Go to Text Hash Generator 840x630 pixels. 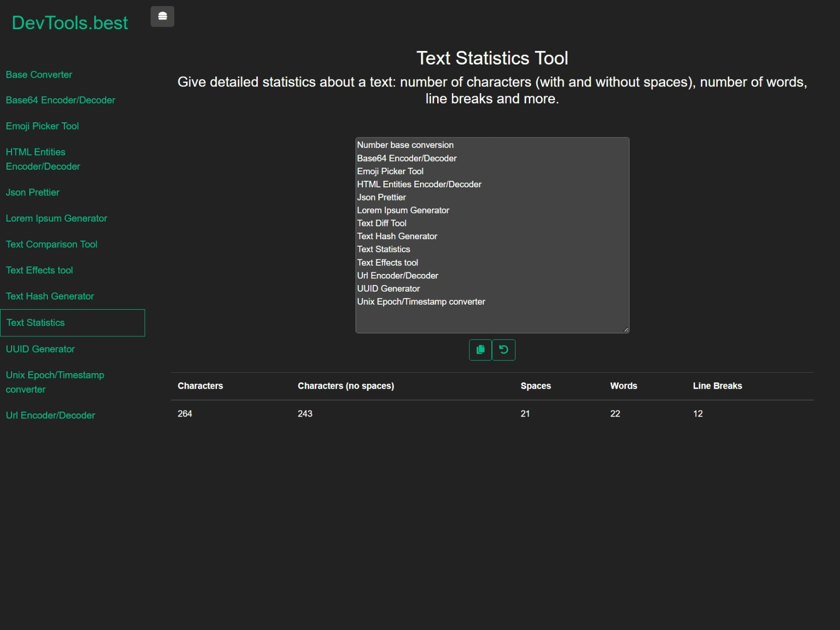(x=50, y=296)
